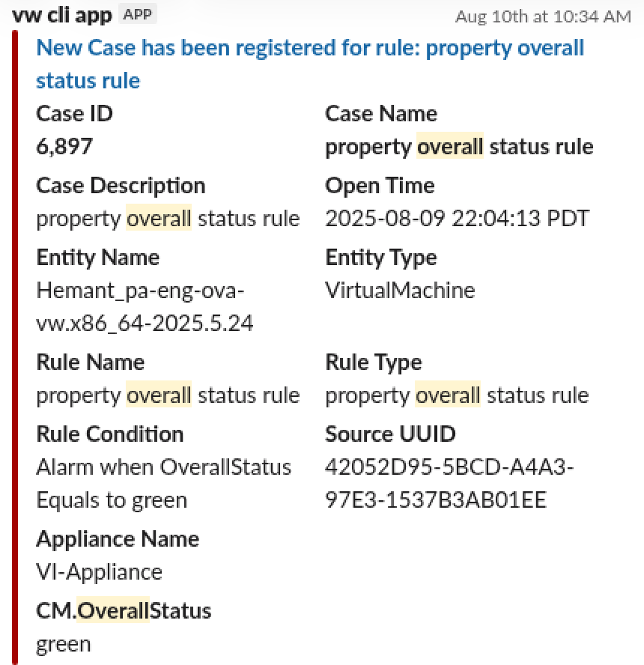644x665 pixels.
Task: Select the Rule Type value text
Action: [455, 395]
